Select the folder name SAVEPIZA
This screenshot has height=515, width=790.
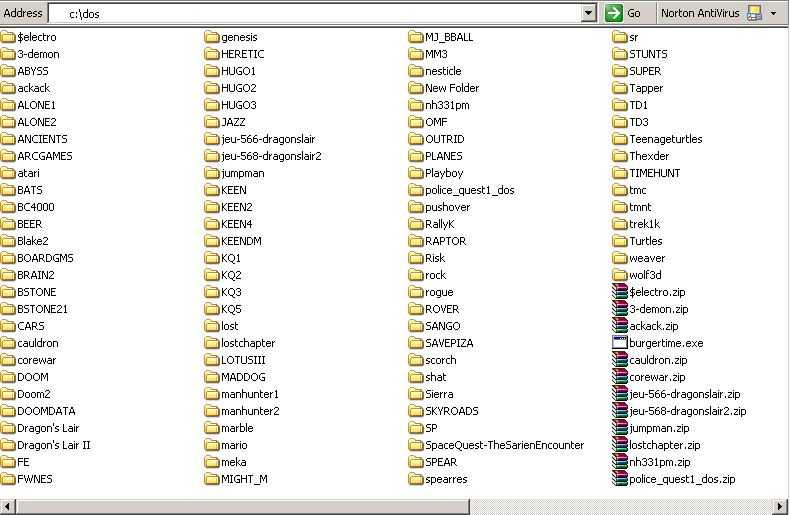click(x=449, y=343)
